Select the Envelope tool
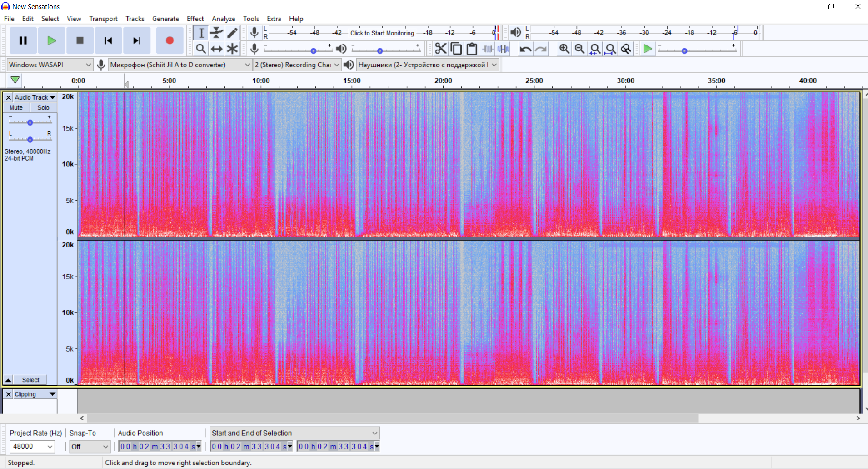 pos(216,33)
